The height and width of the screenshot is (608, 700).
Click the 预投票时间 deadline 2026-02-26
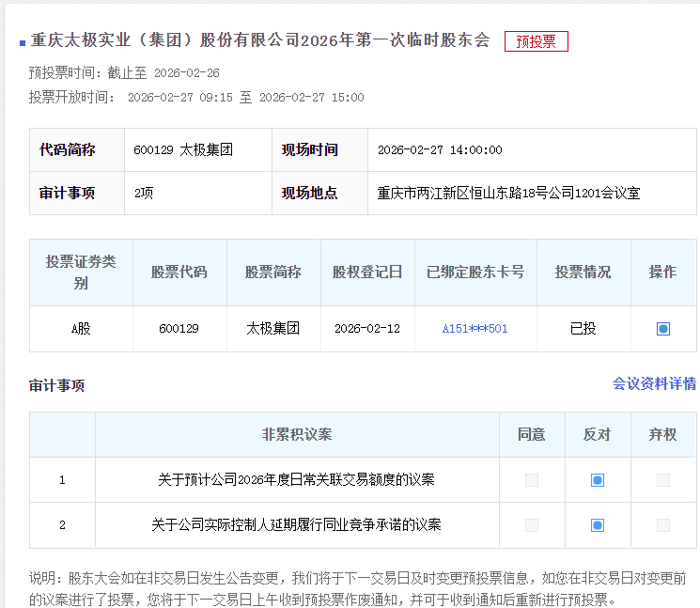coord(187,73)
